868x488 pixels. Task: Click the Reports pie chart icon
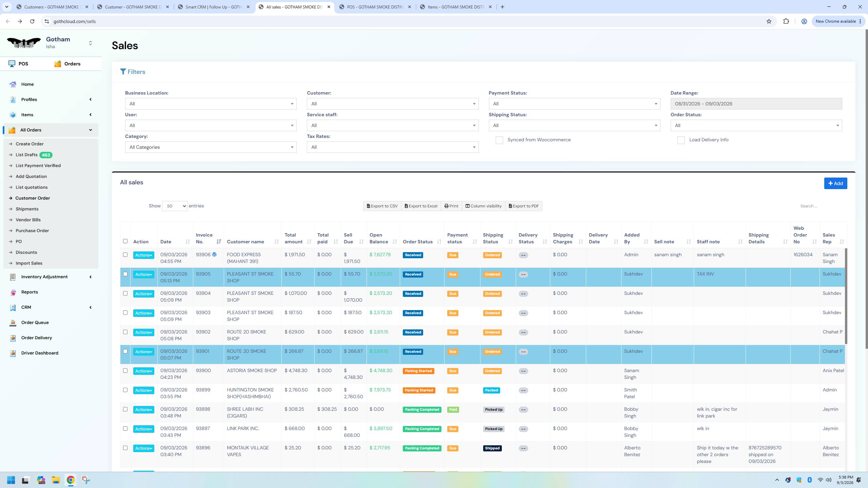point(13,292)
